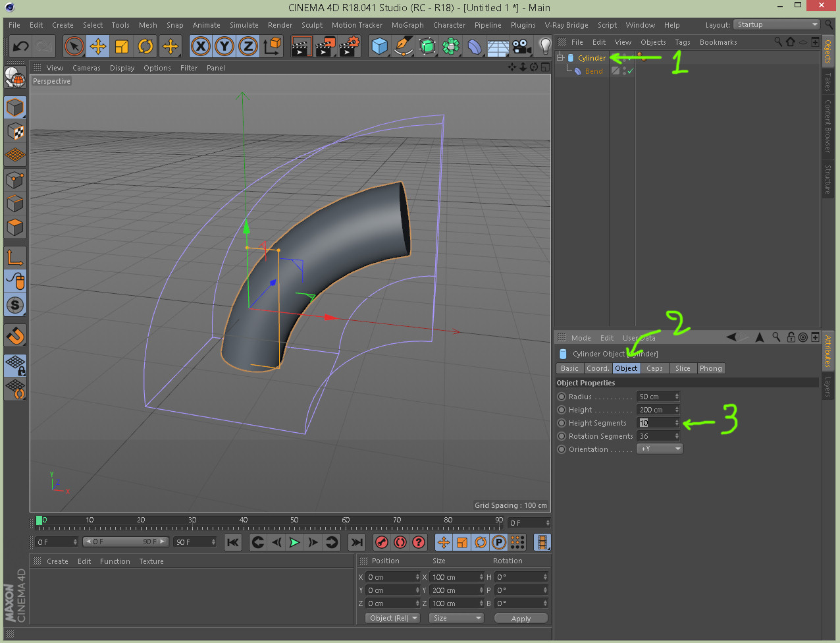Switch to Polygons mode in left sidebar

[15, 227]
